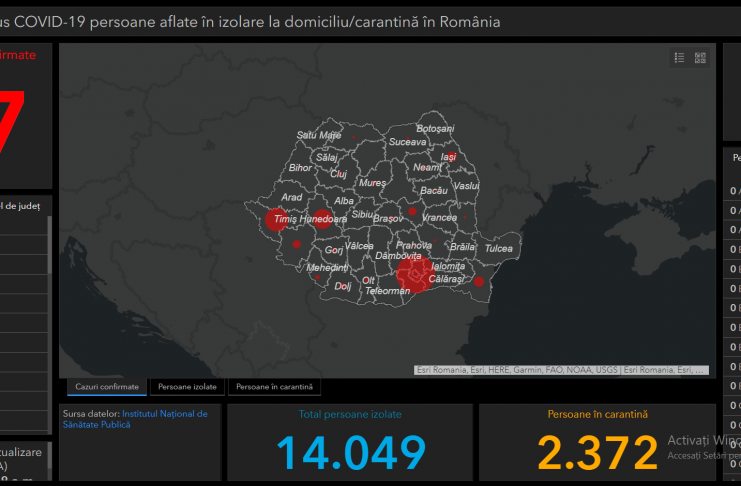The width and height of the screenshot is (741, 486).
Task: Click the Botoșani county label
Action: coord(435,129)
